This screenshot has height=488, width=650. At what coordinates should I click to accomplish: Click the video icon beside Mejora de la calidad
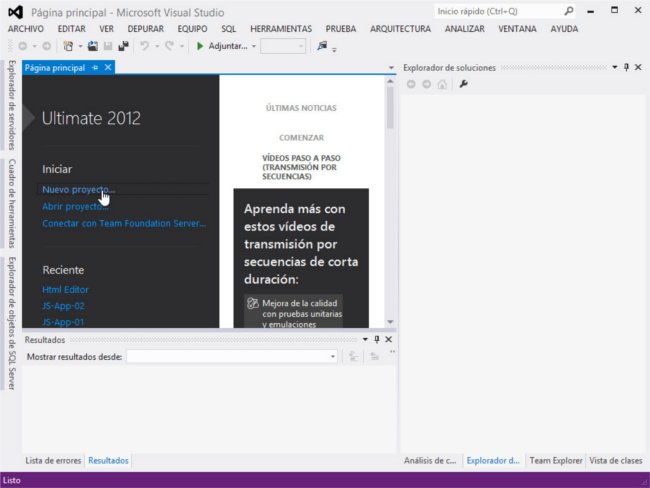click(x=252, y=303)
